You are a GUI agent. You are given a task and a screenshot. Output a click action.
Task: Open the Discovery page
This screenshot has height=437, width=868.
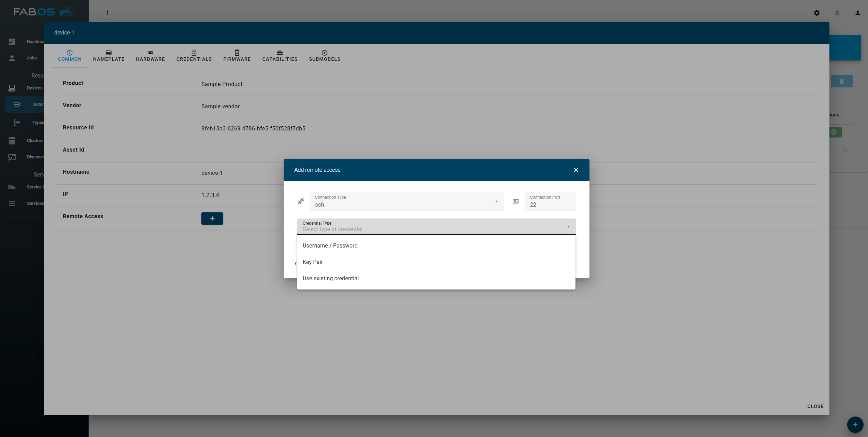12,157
